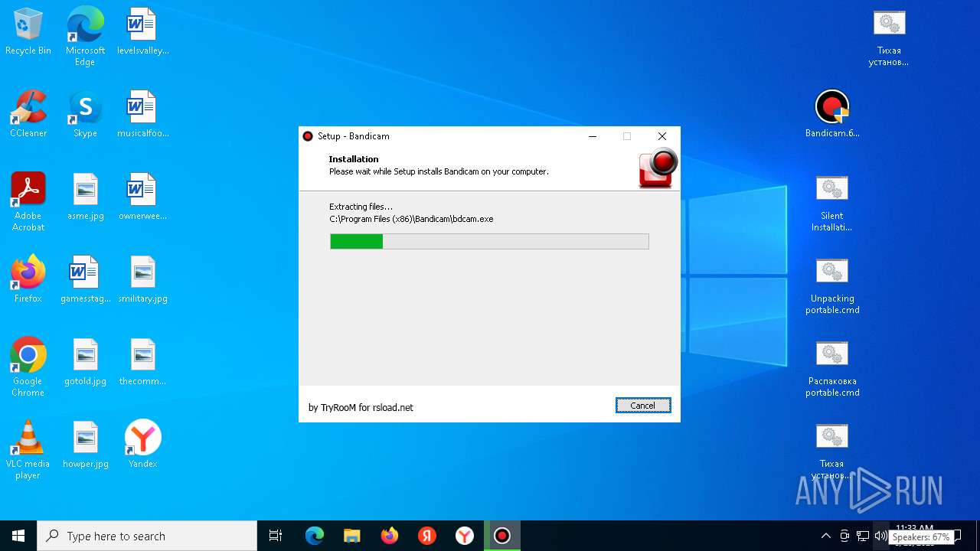Cancel the Bandicam installation
Screen dimensions: 980x551
click(x=643, y=406)
